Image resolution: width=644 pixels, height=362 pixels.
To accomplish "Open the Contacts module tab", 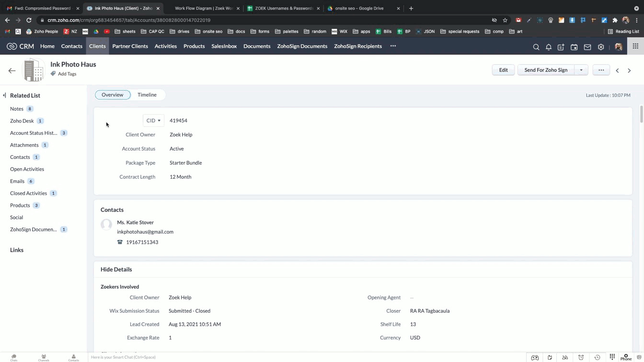I will 72,46.
